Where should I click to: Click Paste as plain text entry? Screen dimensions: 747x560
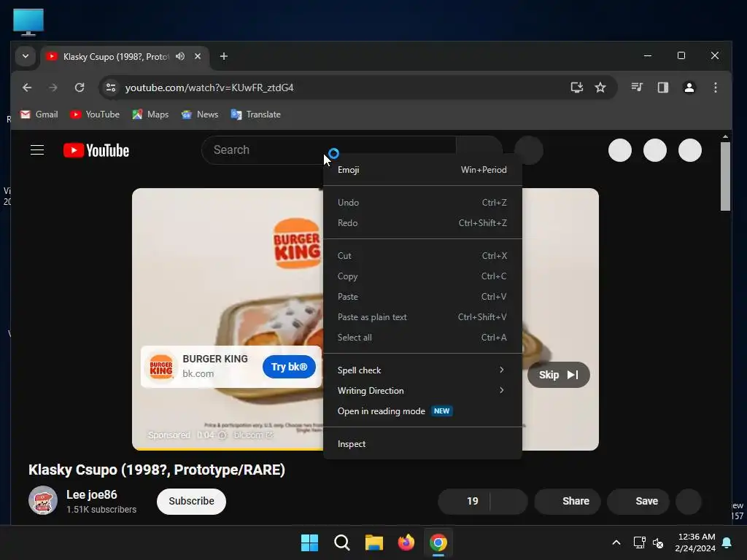[x=422, y=317]
